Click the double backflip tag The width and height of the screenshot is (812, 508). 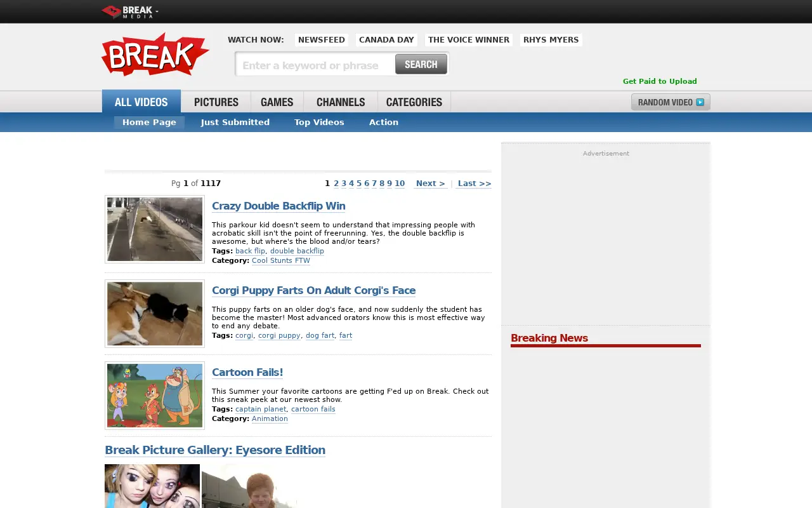click(297, 251)
